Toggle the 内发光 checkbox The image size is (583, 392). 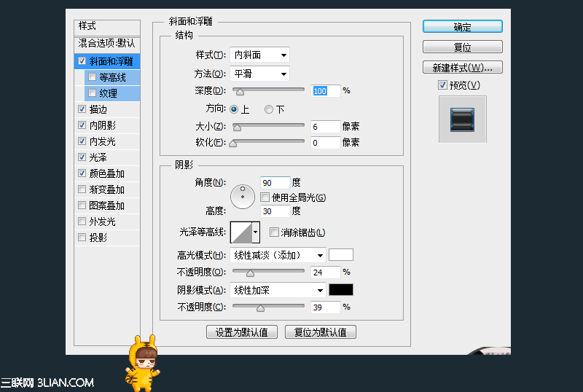point(82,141)
